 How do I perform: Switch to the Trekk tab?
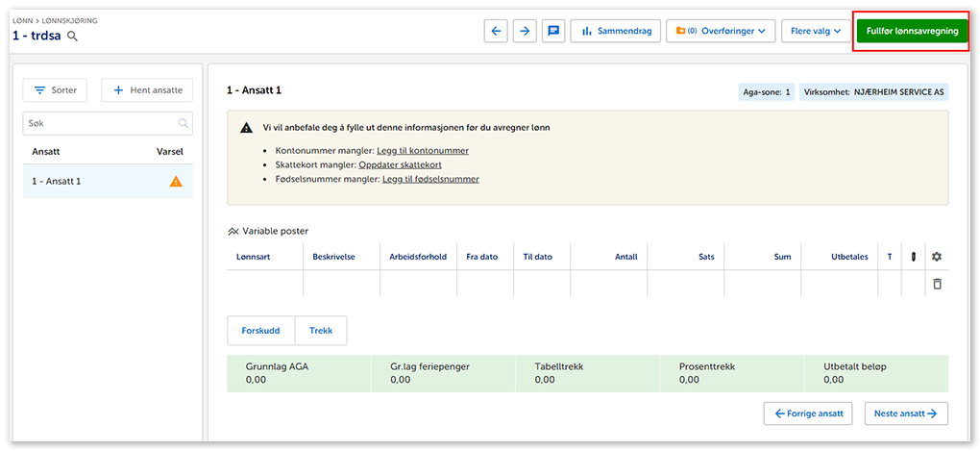[321, 330]
